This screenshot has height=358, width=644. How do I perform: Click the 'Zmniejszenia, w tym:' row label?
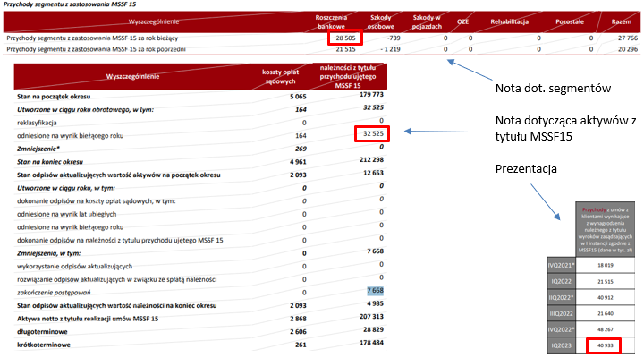49,253
